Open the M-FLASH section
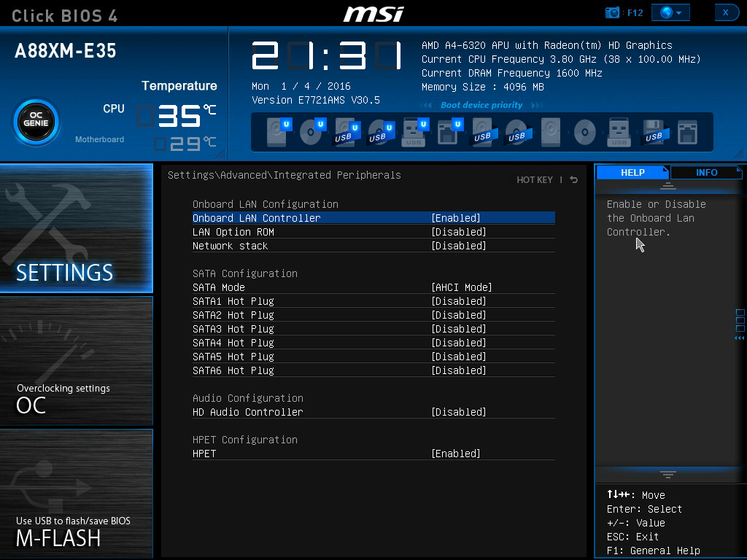Image resolution: width=747 pixels, height=560 pixels. (x=76, y=494)
